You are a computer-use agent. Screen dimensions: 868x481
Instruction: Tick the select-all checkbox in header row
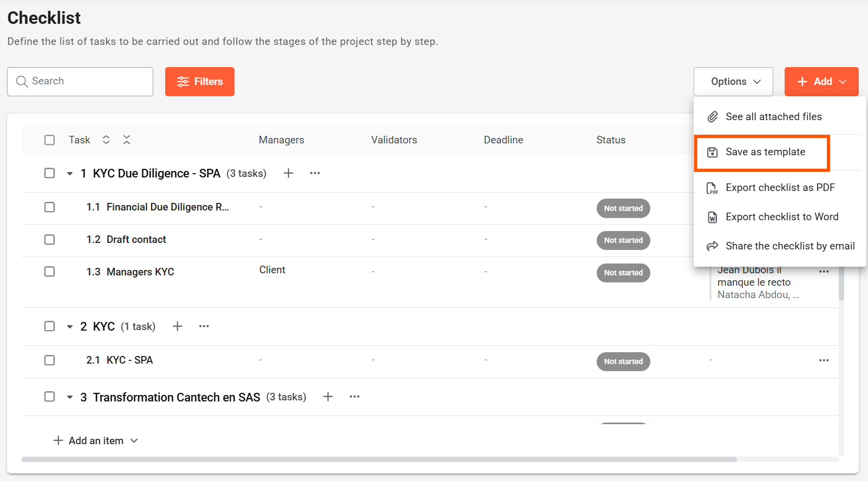click(49, 140)
